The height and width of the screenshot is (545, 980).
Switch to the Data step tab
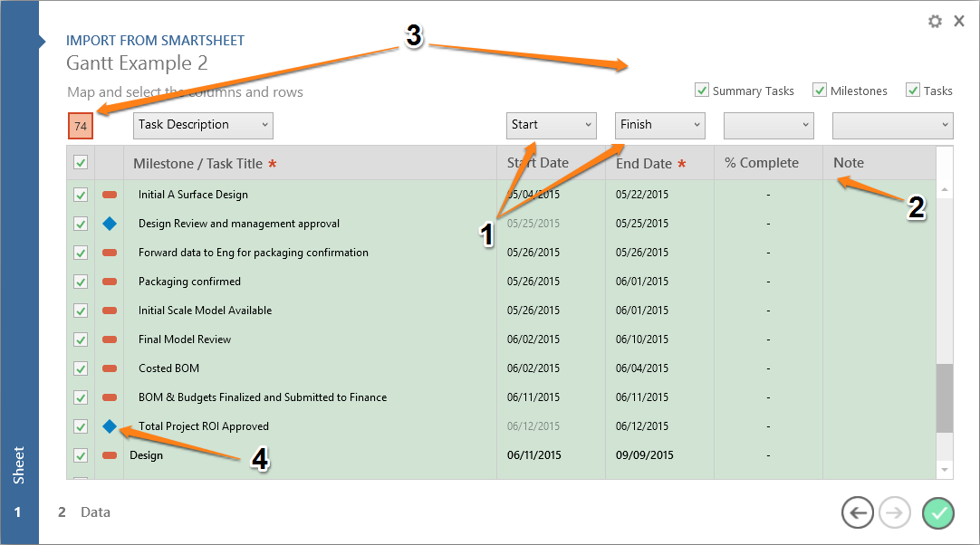coord(94,512)
